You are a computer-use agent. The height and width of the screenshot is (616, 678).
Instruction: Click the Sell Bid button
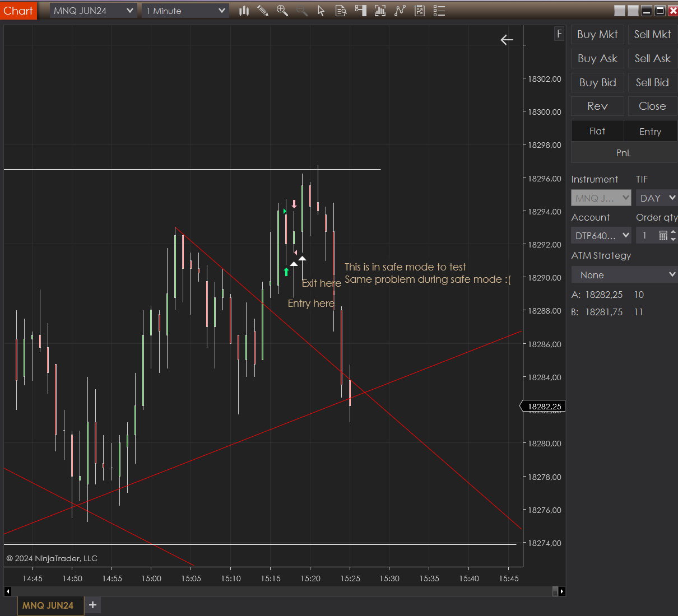[x=652, y=82]
